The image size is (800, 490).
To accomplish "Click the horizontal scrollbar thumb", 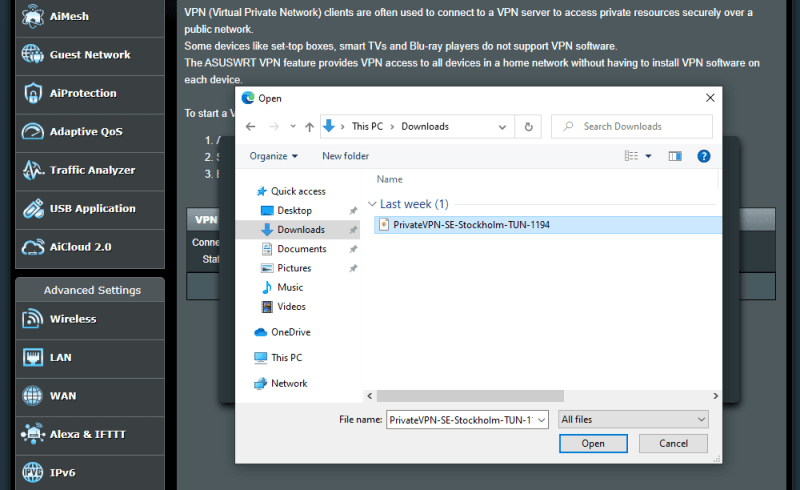I will coord(470,396).
